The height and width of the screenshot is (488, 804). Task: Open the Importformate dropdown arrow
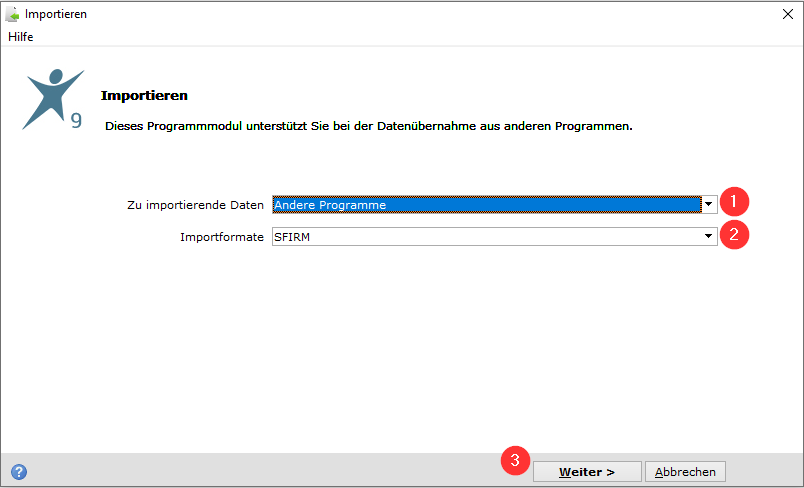(x=709, y=236)
